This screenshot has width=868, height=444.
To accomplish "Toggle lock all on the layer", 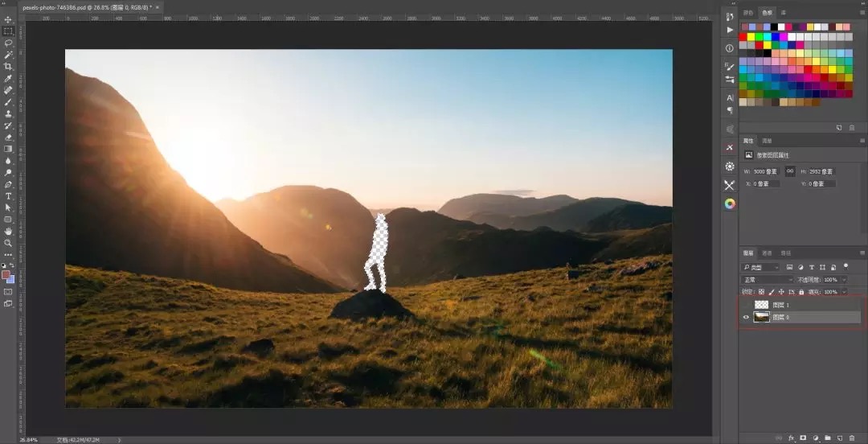I will 801,291.
